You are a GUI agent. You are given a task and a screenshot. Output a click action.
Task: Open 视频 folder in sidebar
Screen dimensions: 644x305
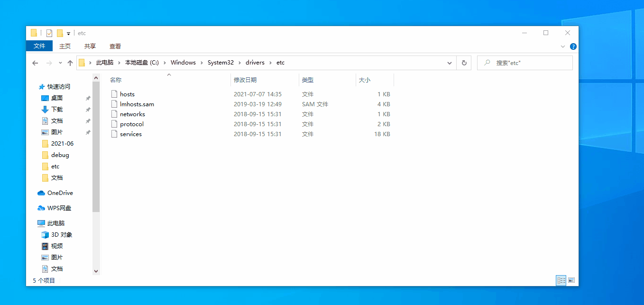coord(57,246)
